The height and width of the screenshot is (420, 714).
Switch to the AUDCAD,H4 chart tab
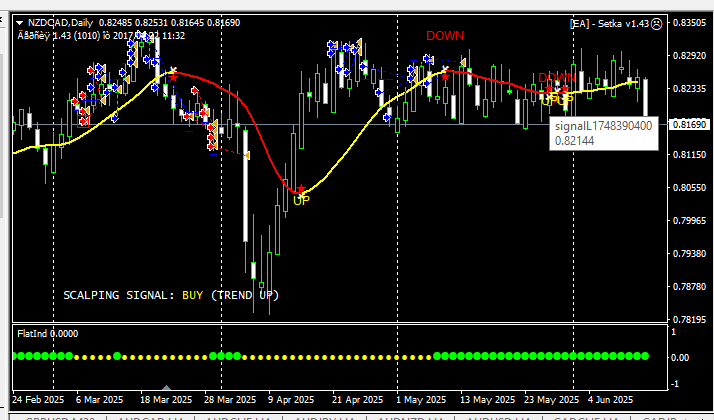151,417
